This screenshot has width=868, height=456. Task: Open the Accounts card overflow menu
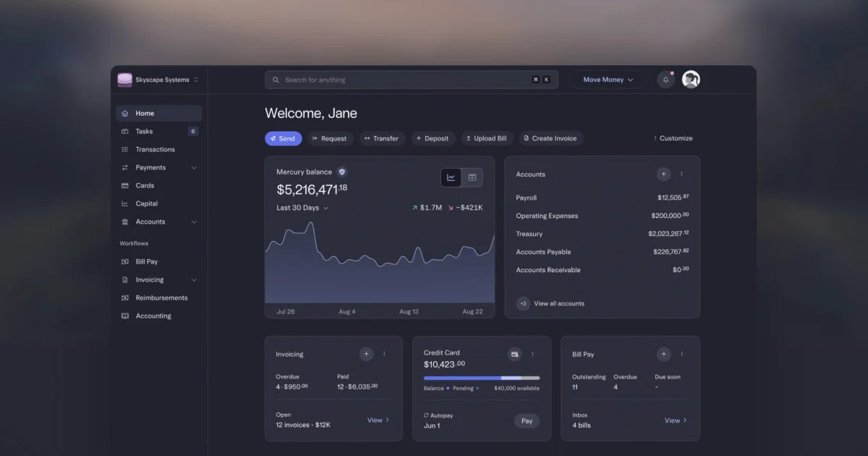[681, 174]
